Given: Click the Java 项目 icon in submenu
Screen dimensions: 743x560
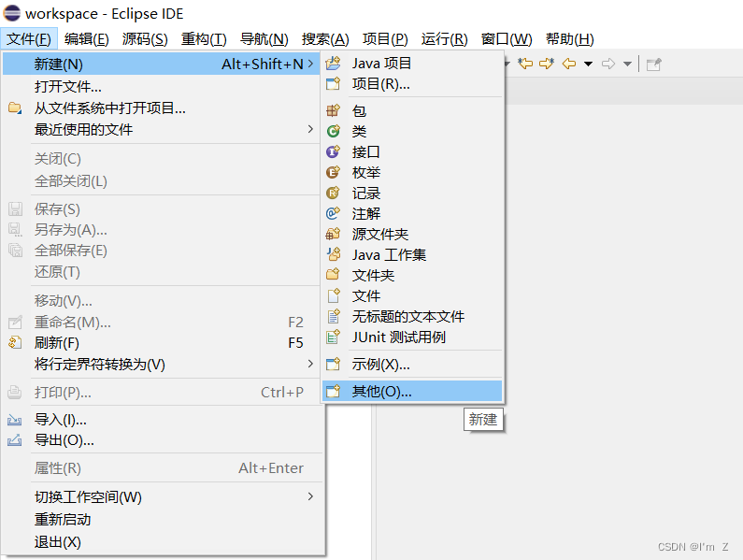Looking at the screenshot, I should (333, 63).
